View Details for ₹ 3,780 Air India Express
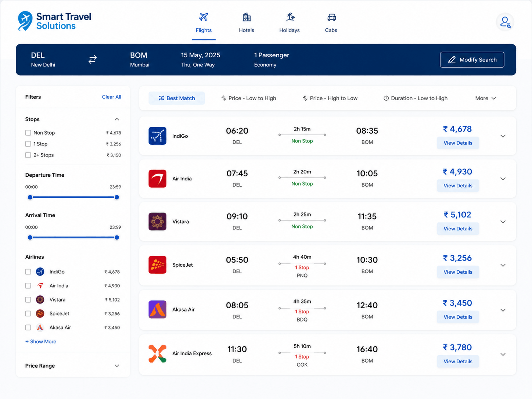This screenshot has height=399, width=532. pyautogui.click(x=458, y=362)
